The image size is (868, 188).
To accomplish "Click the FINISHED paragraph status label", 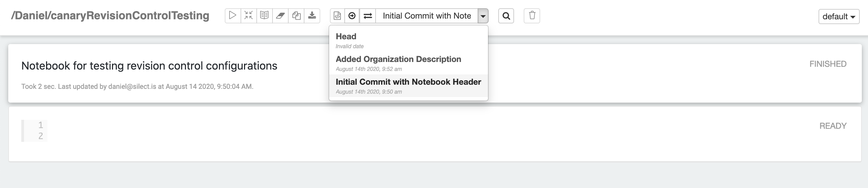I will pyautogui.click(x=828, y=64).
